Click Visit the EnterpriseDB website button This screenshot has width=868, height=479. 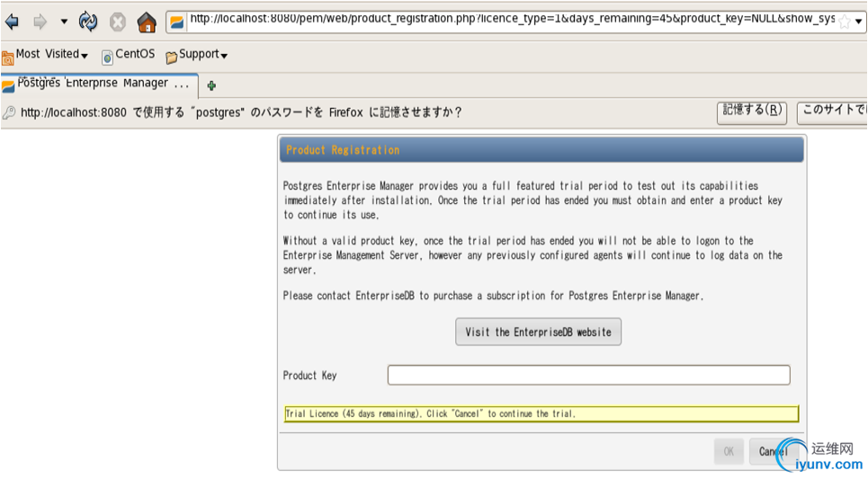click(x=538, y=332)
